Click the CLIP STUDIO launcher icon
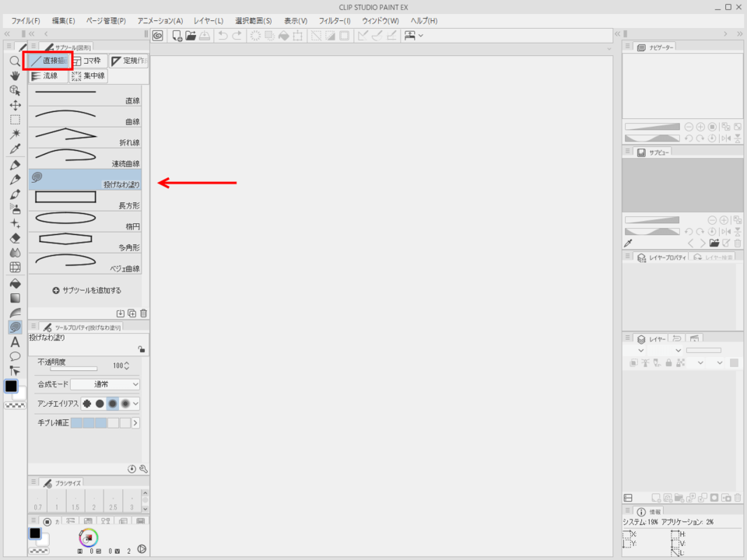The width and height of the screenshot is (747, 560). pos(158,36)
